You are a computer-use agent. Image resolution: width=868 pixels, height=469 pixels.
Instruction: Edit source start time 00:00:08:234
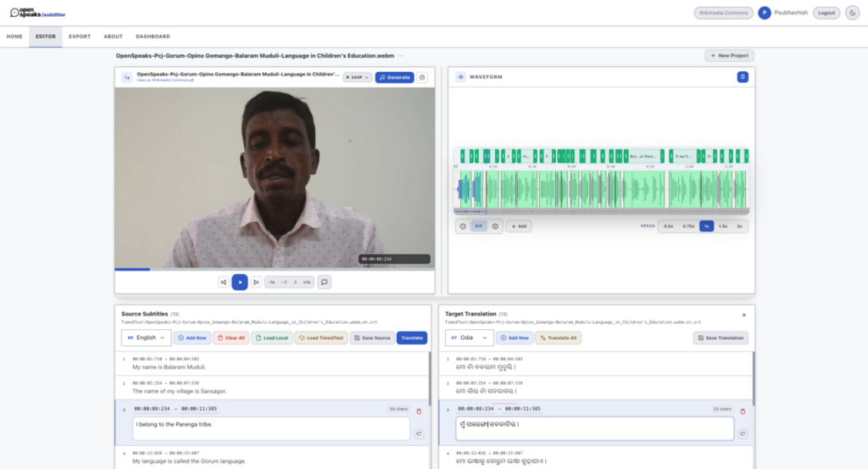coord(153,409)
